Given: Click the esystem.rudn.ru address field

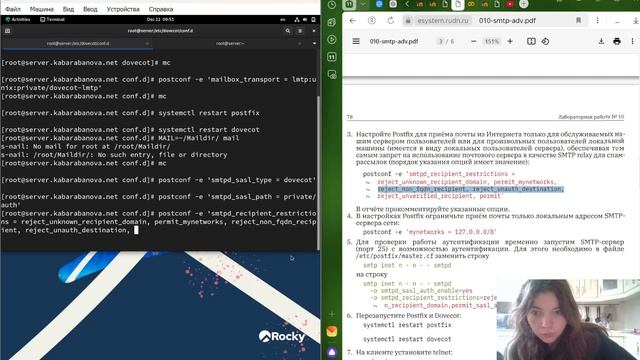Looking at the screenshot, I should click(x=442, y=20).
